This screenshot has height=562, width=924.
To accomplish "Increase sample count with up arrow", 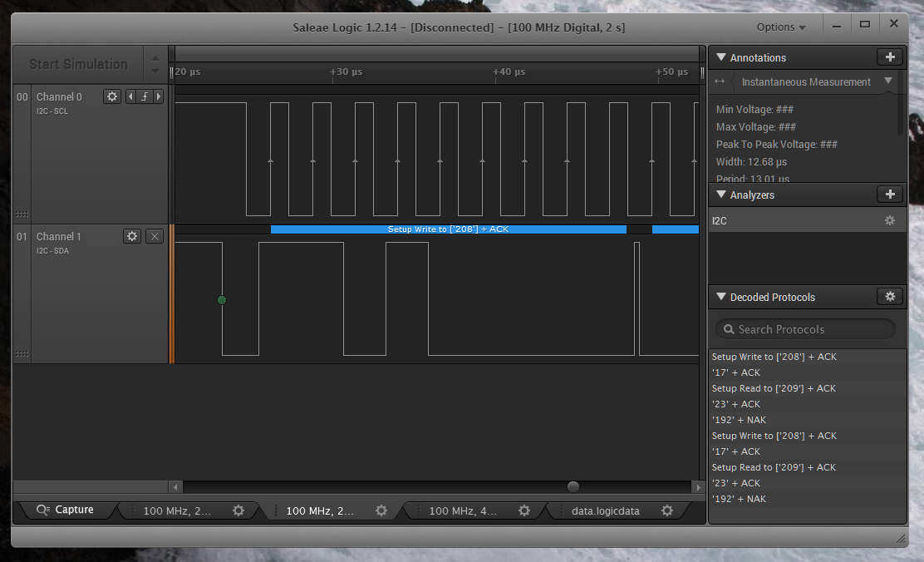I will pyautogui.click(x=155, y=58).
